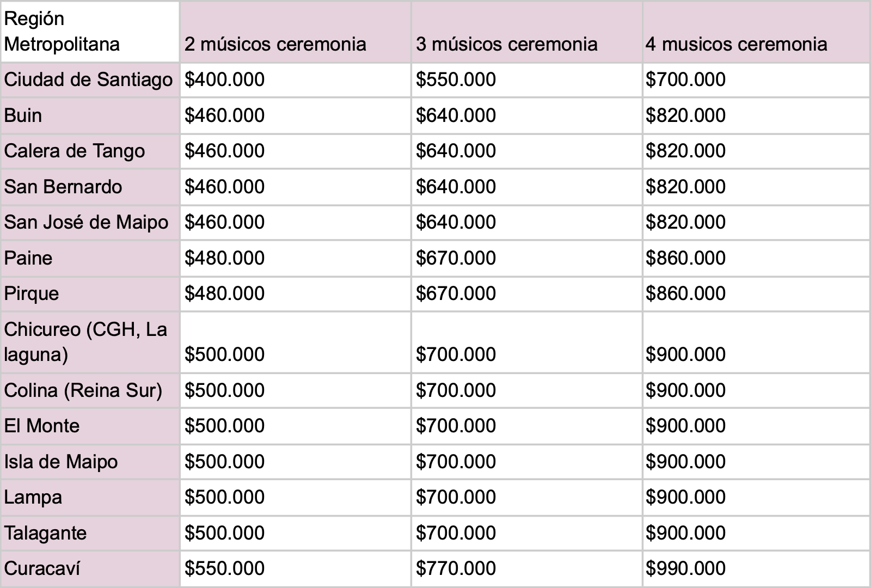
Task: Select the $400.000 cell for Santiago
Action: (x=296, y=80)
